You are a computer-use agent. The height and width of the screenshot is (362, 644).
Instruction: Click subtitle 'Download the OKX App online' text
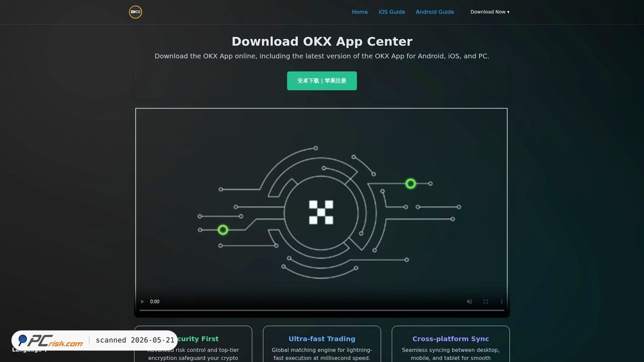click(x=322, y=56)
